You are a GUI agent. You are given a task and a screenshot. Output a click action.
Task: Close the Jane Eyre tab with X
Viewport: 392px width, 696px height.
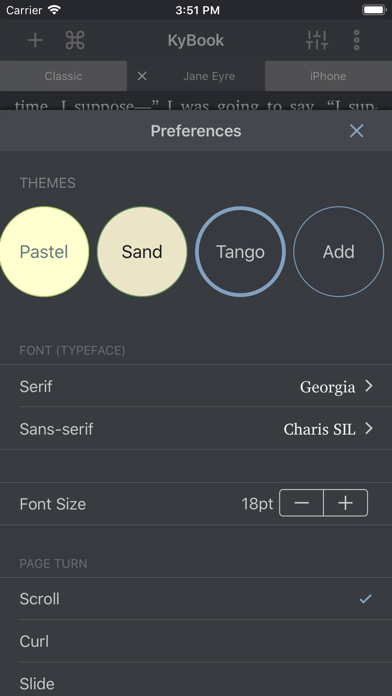(x=142, y=76)
